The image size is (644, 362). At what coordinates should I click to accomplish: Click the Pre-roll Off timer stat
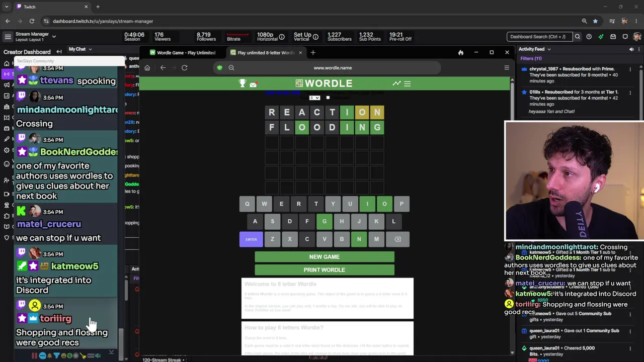[400, 37]
